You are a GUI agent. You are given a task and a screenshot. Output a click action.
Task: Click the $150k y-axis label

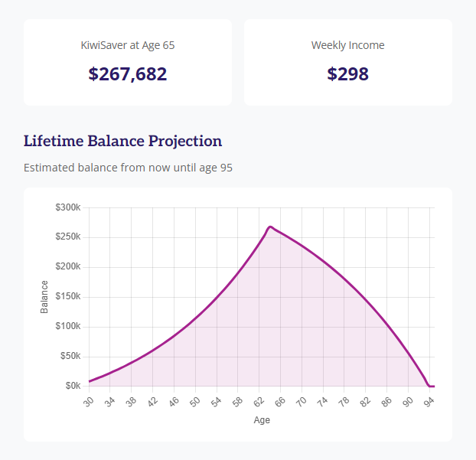[67, 297]
